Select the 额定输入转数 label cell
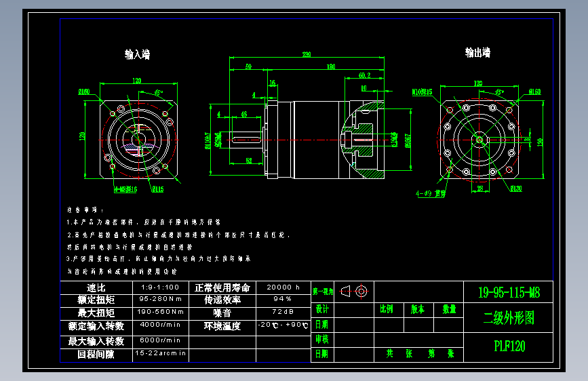The height and width of the screenshot is (381, 588). click(96, 326)
